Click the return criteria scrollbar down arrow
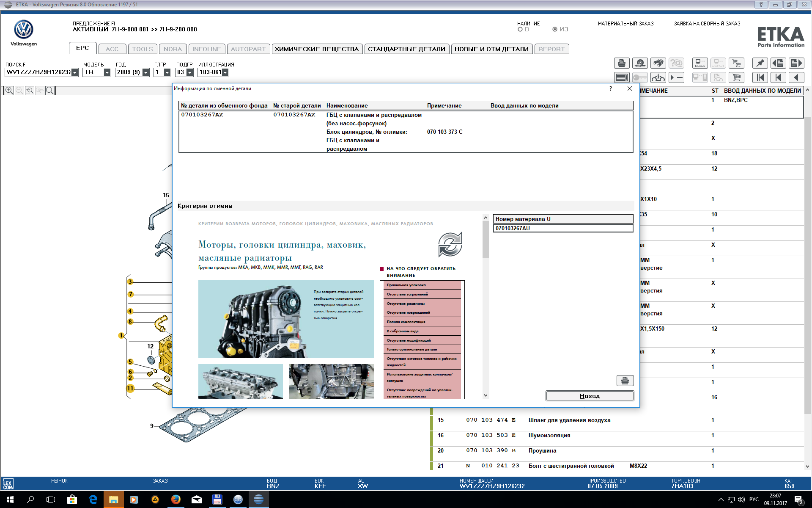This screenshot has width=812, height=508. click(486, 395)
